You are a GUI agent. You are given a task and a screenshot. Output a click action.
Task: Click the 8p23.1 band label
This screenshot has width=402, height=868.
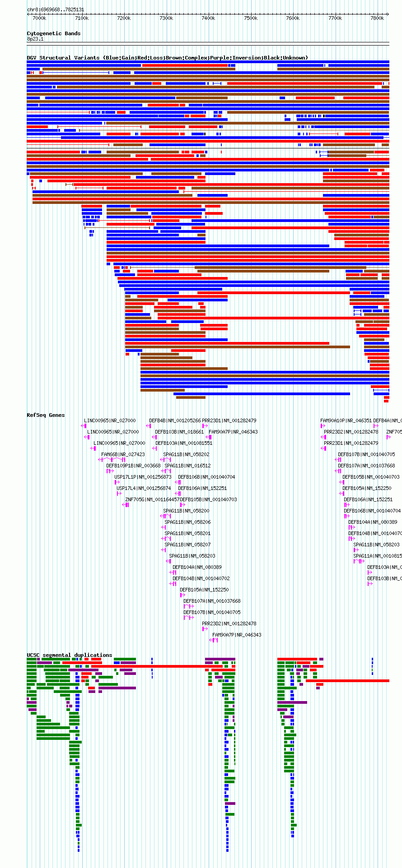pyautogui.click(x=35, y=39)
